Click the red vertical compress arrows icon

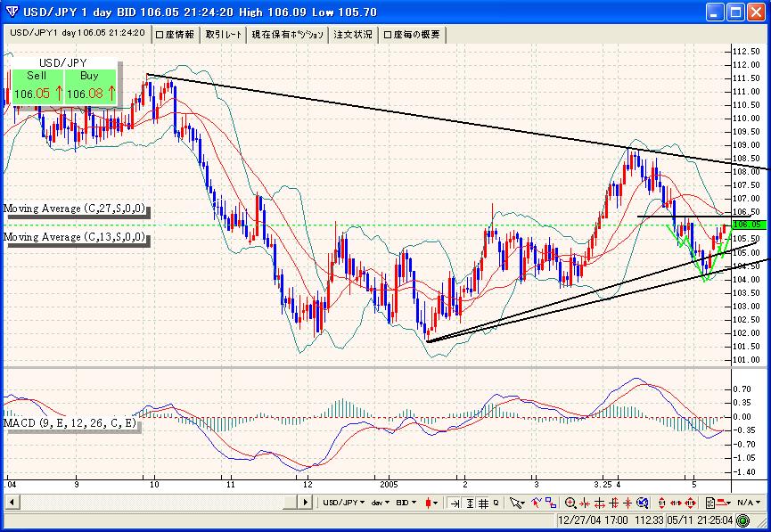pyautogui.click(x=627, y=503)
